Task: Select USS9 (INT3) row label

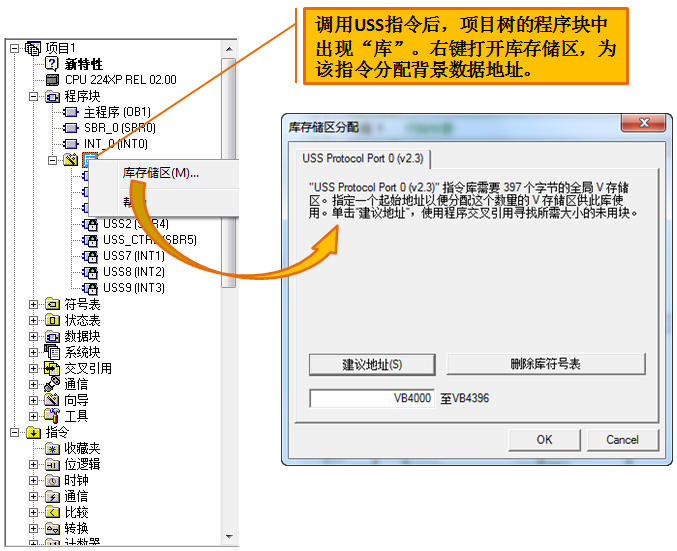Action: (134, 288)
